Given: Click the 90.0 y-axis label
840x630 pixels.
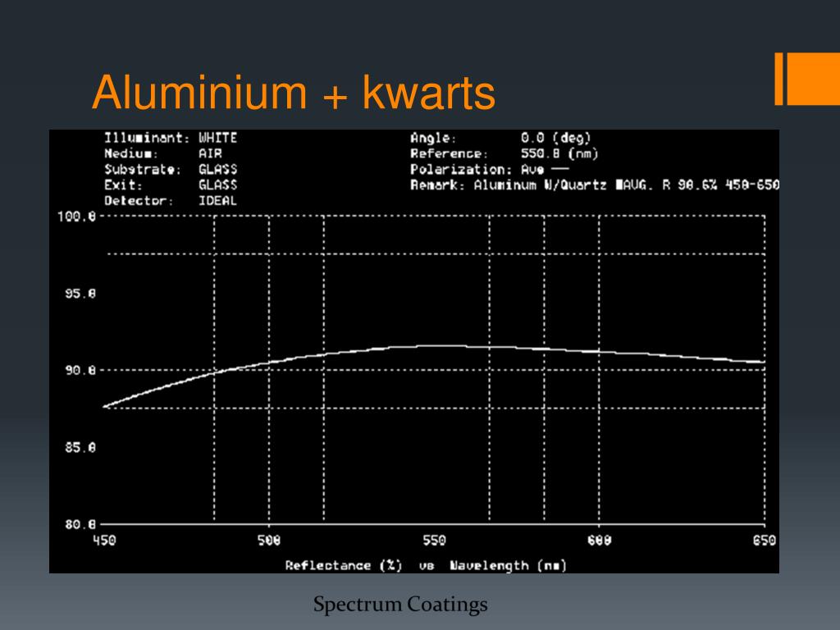Looking at the screenshot, I should (80, 370).
